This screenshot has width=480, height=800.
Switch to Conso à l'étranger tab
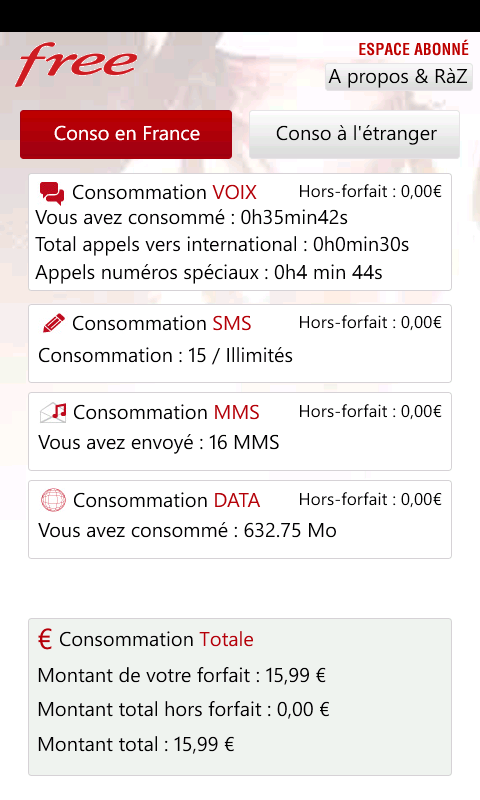tap(355, 134)
